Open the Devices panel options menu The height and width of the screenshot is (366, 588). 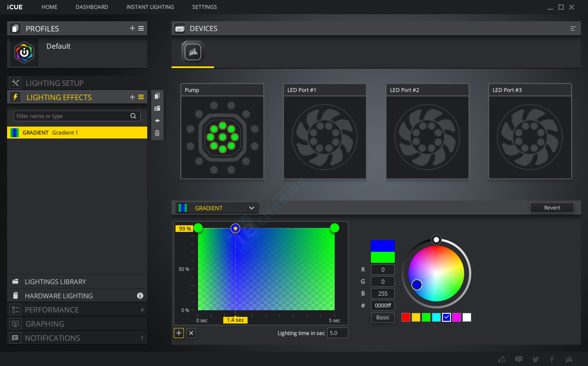coord(573,28)
